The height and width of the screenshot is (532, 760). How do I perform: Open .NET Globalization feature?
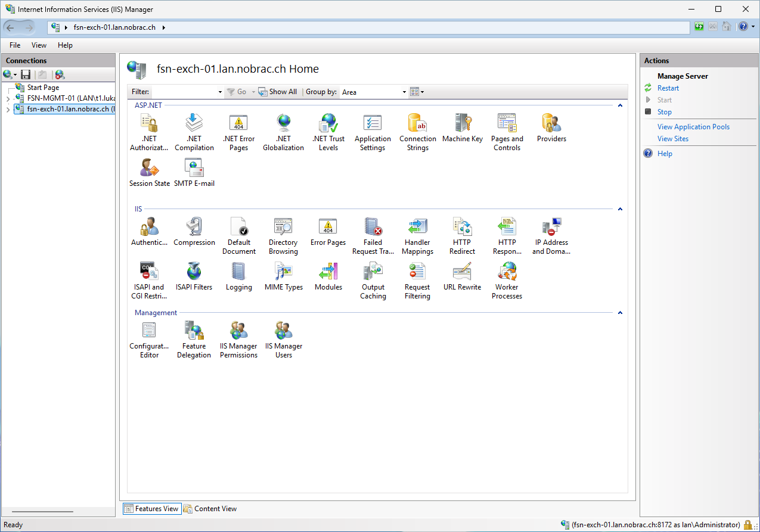[x=283, y=132]
